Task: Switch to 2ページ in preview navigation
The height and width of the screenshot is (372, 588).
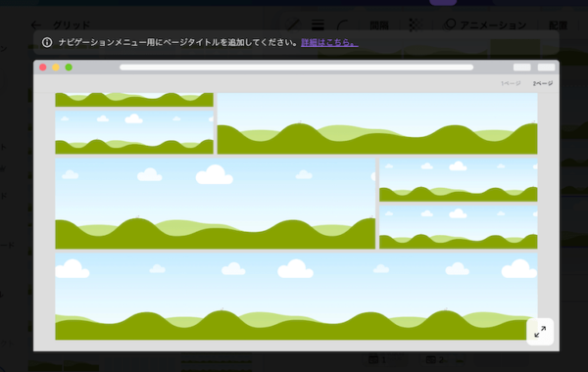Action: (x=543, y=83)
